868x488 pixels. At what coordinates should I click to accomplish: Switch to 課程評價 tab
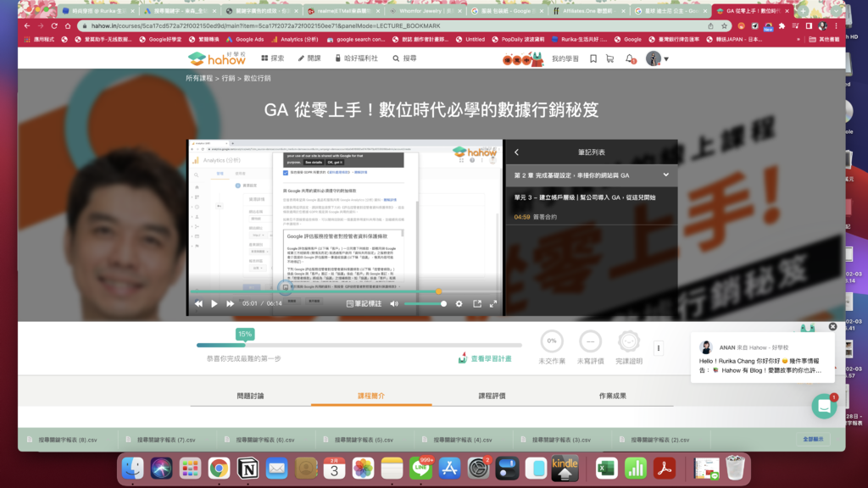[x=492, y=396]
